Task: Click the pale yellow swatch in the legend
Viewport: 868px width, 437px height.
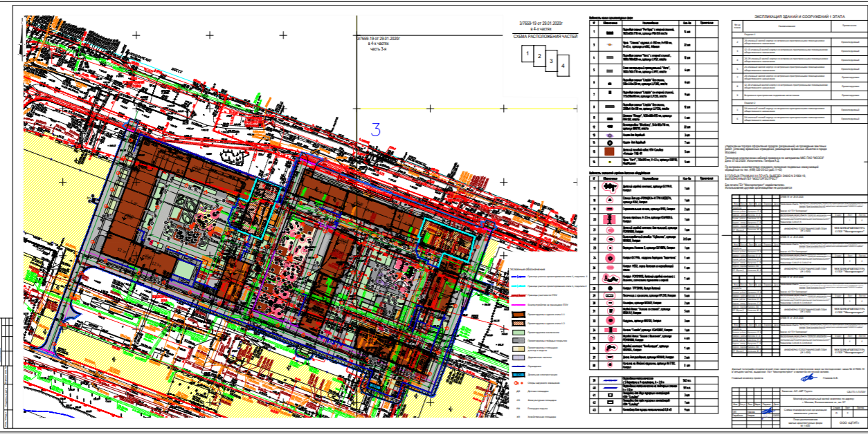Action: pos(518,349)
